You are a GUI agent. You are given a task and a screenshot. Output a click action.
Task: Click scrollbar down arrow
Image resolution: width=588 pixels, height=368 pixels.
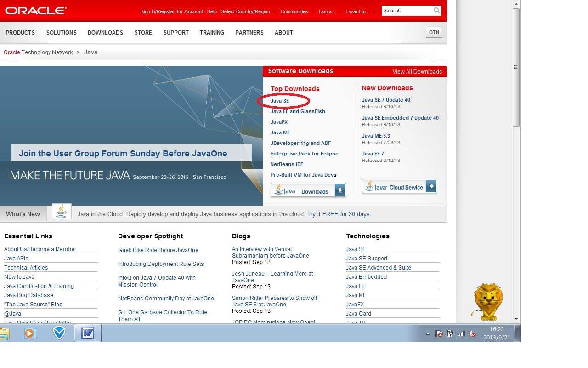tap(516, 319)
